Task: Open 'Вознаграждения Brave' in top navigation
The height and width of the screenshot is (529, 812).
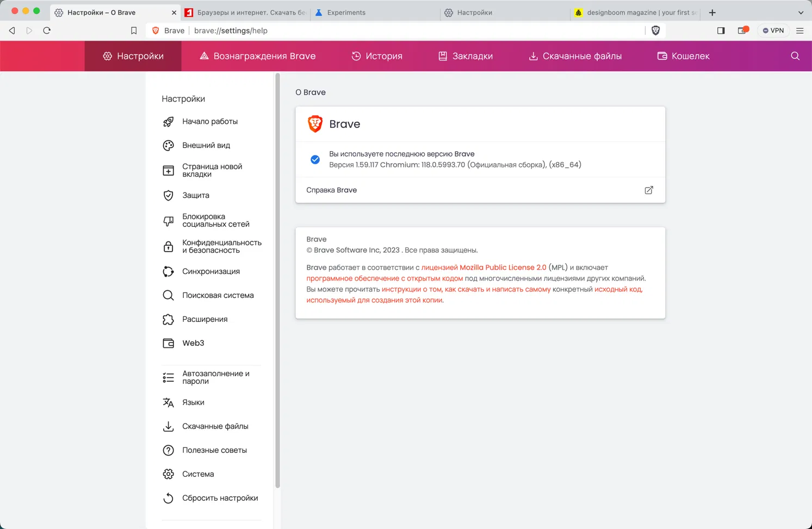Action: (257, 56)
